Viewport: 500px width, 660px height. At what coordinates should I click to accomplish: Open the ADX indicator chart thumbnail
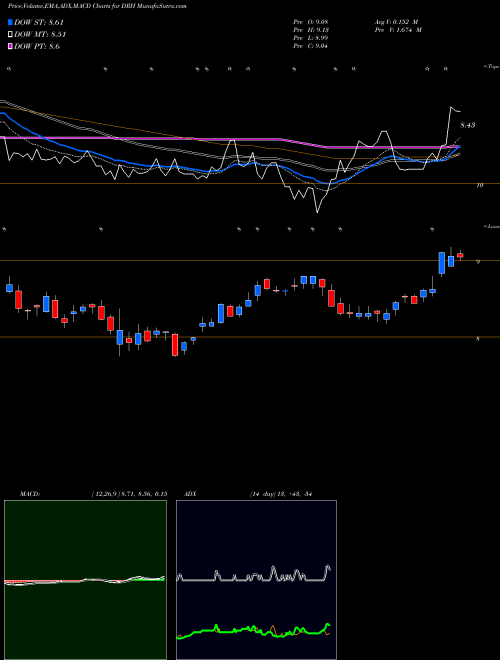256,580
